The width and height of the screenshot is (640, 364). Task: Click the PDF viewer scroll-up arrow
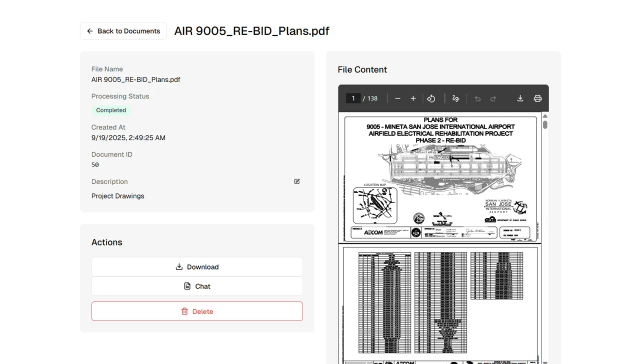pos(545,116)
